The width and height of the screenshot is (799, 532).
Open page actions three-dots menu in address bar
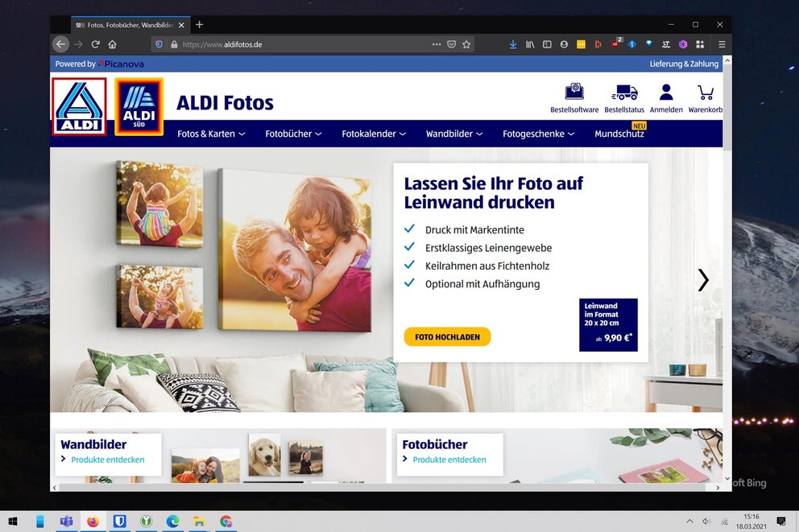tap(437, 44)
